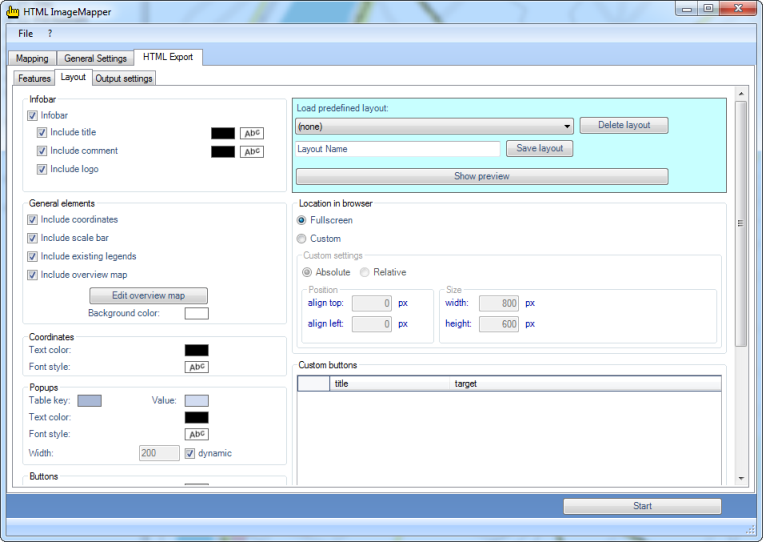Open the File menu

coord(25,34)
